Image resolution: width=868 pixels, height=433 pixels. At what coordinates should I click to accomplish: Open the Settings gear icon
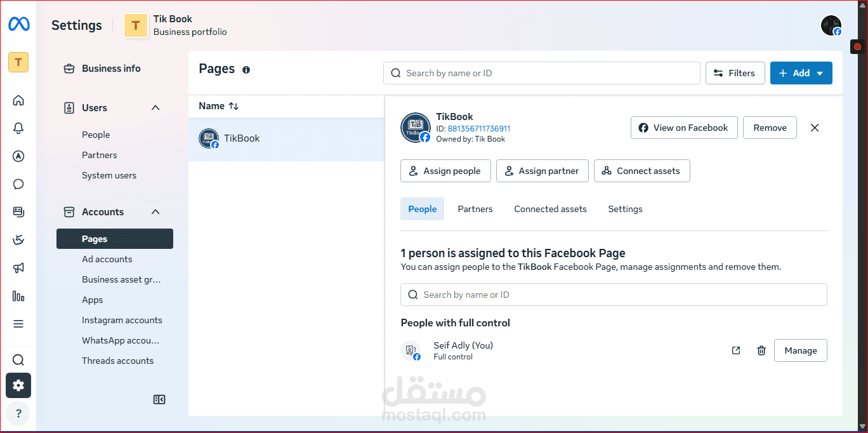18,385
